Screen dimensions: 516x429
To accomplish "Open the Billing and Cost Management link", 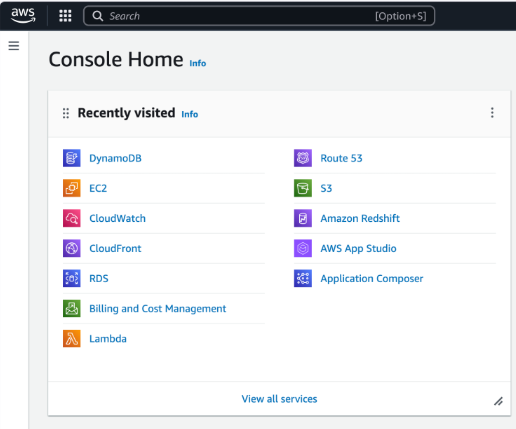I will point(157,309).
